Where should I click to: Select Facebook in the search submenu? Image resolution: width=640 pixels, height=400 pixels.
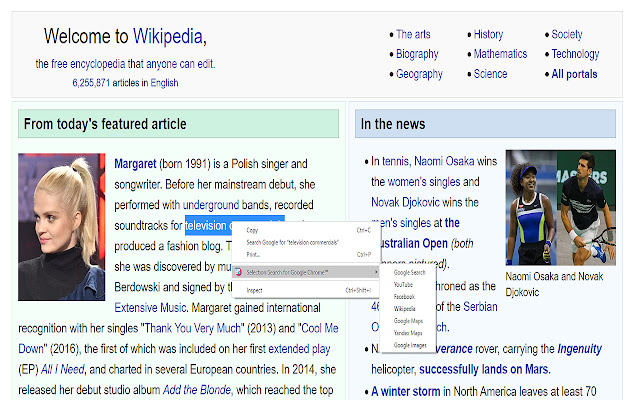point(404,297)
